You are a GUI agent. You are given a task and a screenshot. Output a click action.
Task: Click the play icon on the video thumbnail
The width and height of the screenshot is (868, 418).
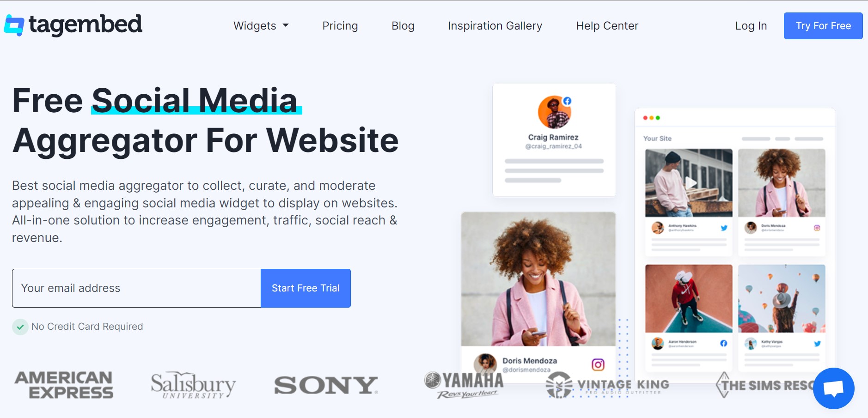691,183
